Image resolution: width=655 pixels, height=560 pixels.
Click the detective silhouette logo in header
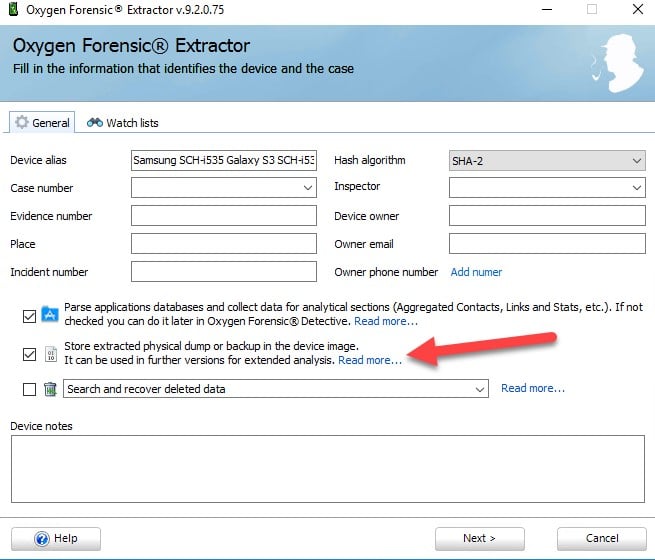(x=618, y=63)
